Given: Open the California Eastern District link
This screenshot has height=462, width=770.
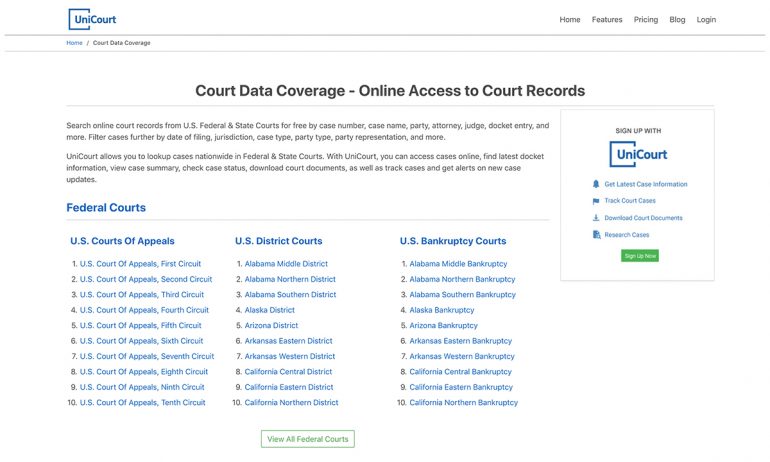Looking at the screenshot, I should tap(289, 387).
